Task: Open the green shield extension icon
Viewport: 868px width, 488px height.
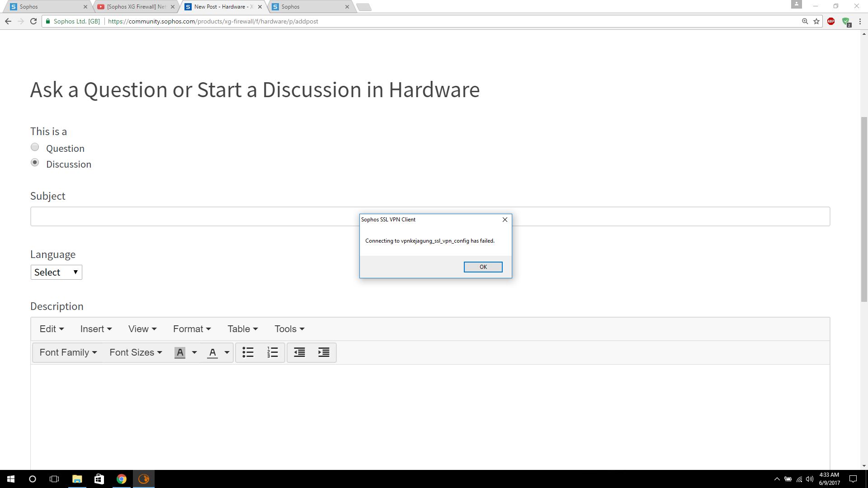Action: tap(846, 22)
